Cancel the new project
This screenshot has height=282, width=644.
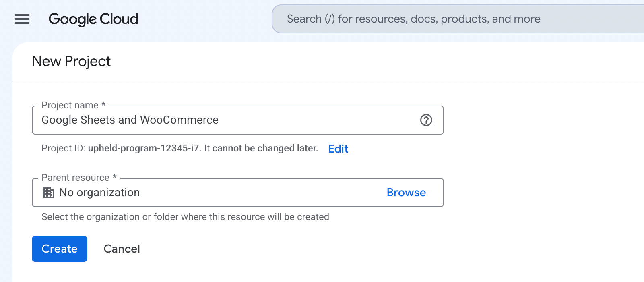coord(122,249)
